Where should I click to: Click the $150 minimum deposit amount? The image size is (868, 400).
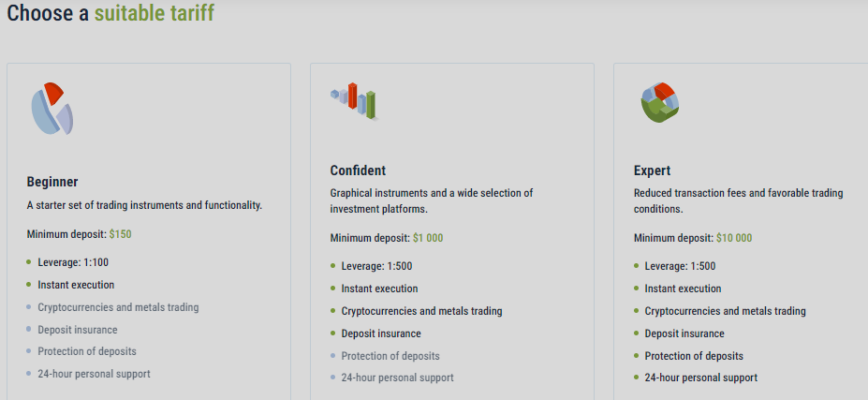tap(122, 234)
